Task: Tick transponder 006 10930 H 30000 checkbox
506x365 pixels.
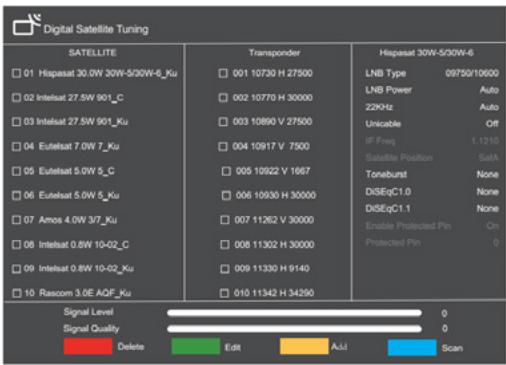Action: (x=226, y=195)
